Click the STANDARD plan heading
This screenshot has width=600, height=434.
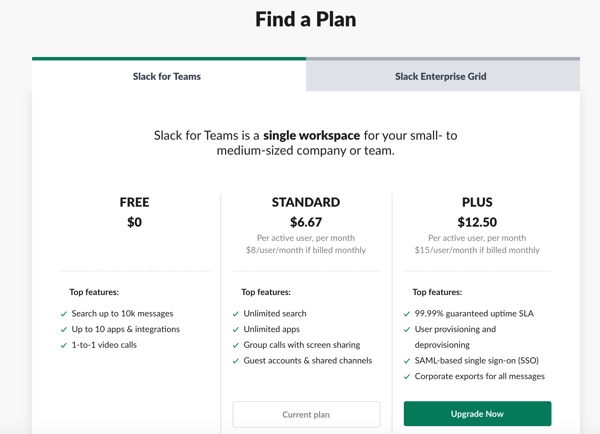click(x=306, y=202)
